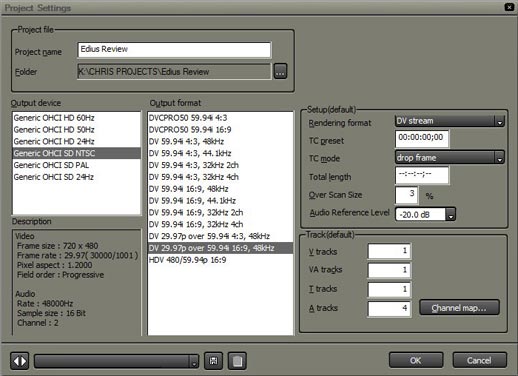Click the Total length field

pos(422,175)
